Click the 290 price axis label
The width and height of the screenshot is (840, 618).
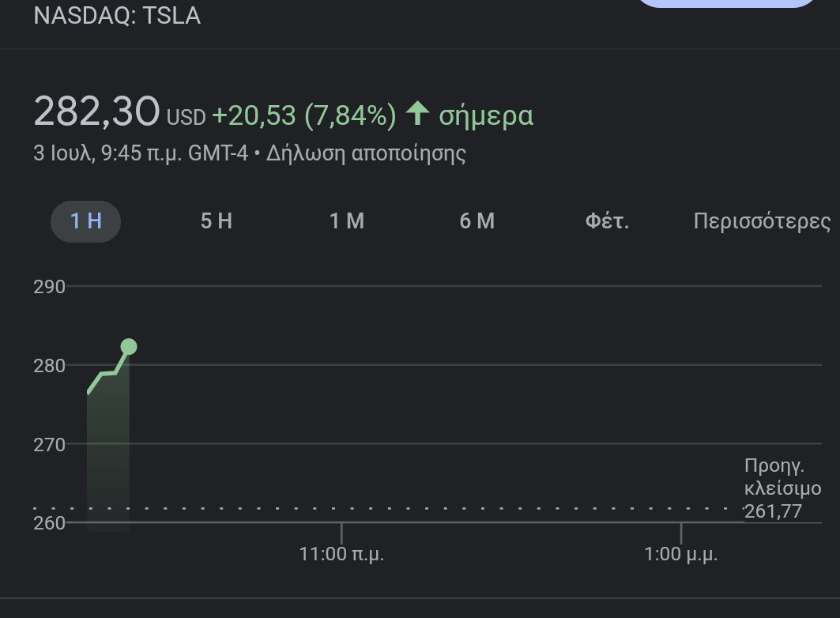[x=49, y=287]
